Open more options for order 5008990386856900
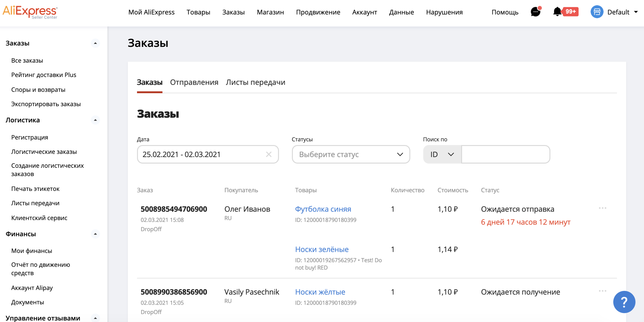 [x=602, y=291]
